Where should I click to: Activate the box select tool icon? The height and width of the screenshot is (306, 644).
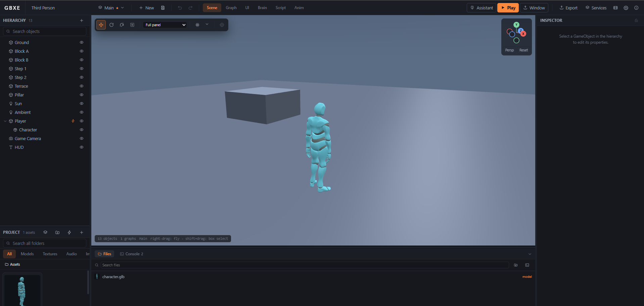[x=132, y=25]
